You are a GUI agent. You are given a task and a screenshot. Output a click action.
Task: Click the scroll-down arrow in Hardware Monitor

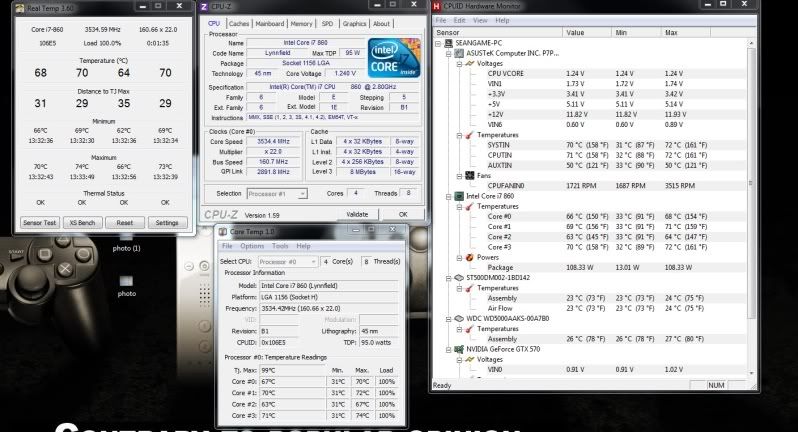tap(752, 373)
